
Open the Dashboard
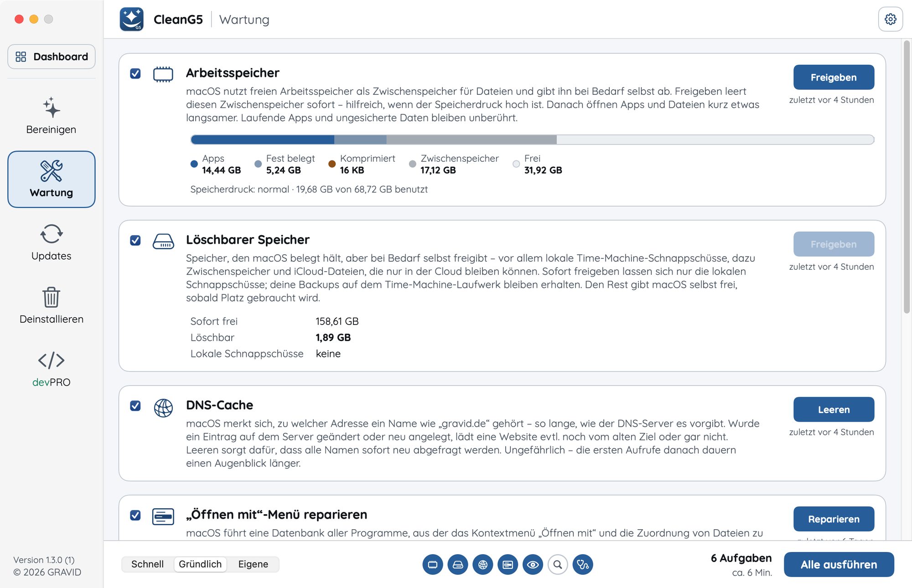click(51, 57)
